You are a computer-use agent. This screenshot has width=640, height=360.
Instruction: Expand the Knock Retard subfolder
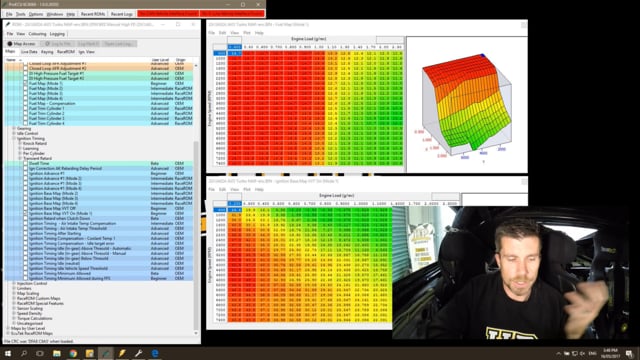click(x=20, y=143)
